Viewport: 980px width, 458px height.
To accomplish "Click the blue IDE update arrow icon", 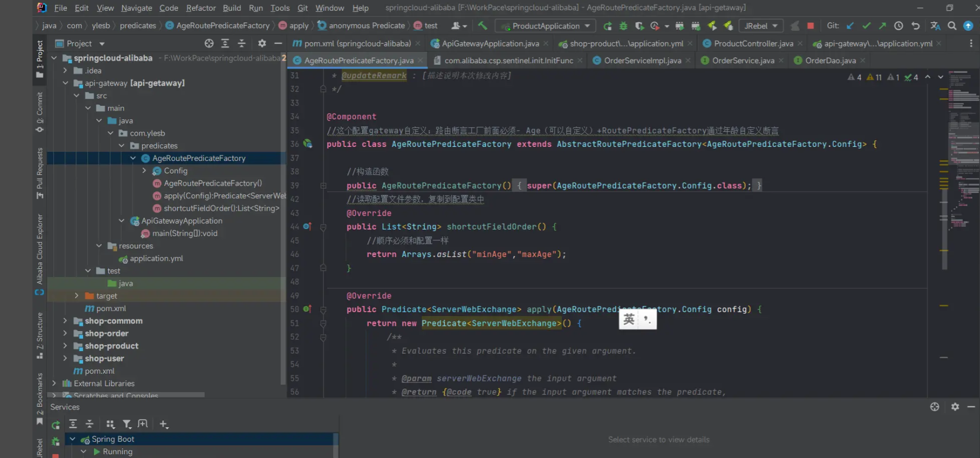I will tap(969, 25).
